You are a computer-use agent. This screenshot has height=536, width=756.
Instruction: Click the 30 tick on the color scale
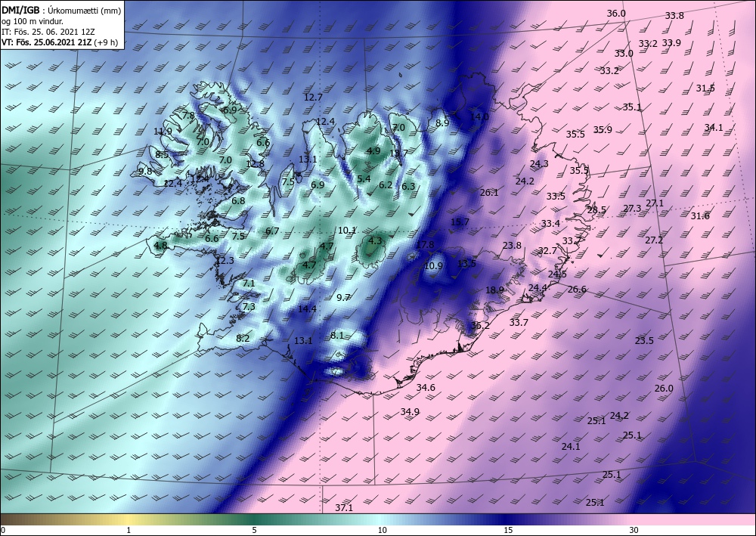click(634, 530)
